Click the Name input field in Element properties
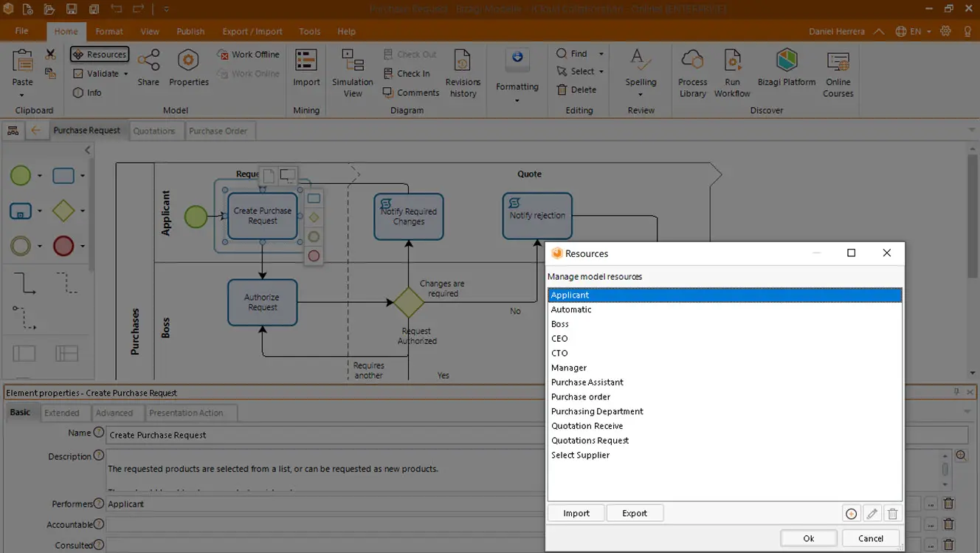This screenshot has width=980, height=553. click(x=536, y=435)
